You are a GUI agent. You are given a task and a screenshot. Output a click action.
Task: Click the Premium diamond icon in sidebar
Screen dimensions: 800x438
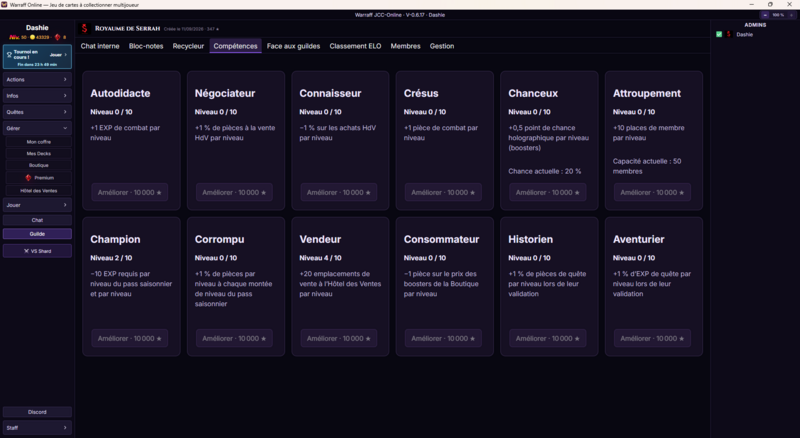tap(29, 178)
